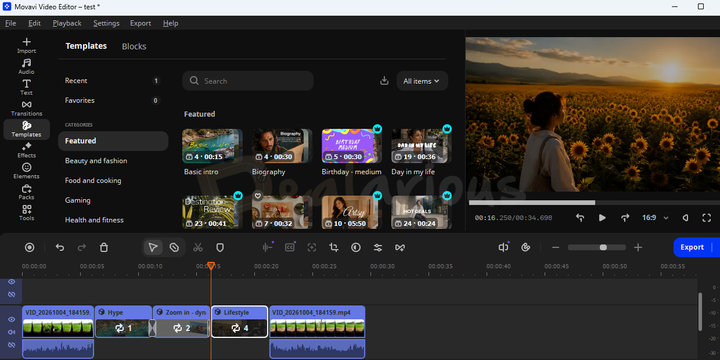The height and width of the screenshot is (360, 720).
Task: Delete the selected clip with trash icon
Action: coord(104,248)
